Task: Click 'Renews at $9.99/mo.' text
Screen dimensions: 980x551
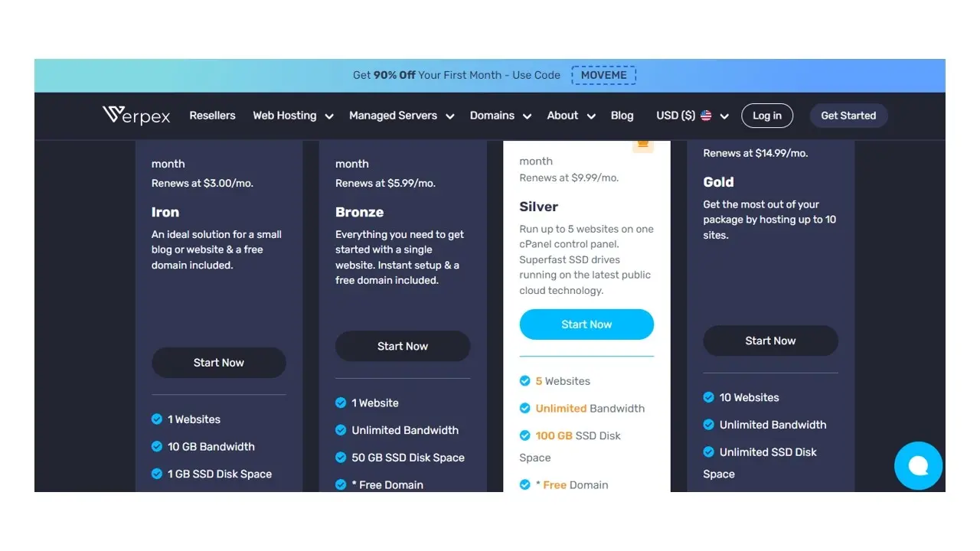Action: (569, 178)
